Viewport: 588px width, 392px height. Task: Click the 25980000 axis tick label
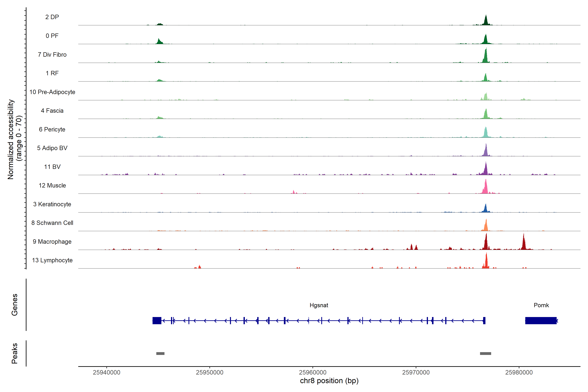[519, 372]
